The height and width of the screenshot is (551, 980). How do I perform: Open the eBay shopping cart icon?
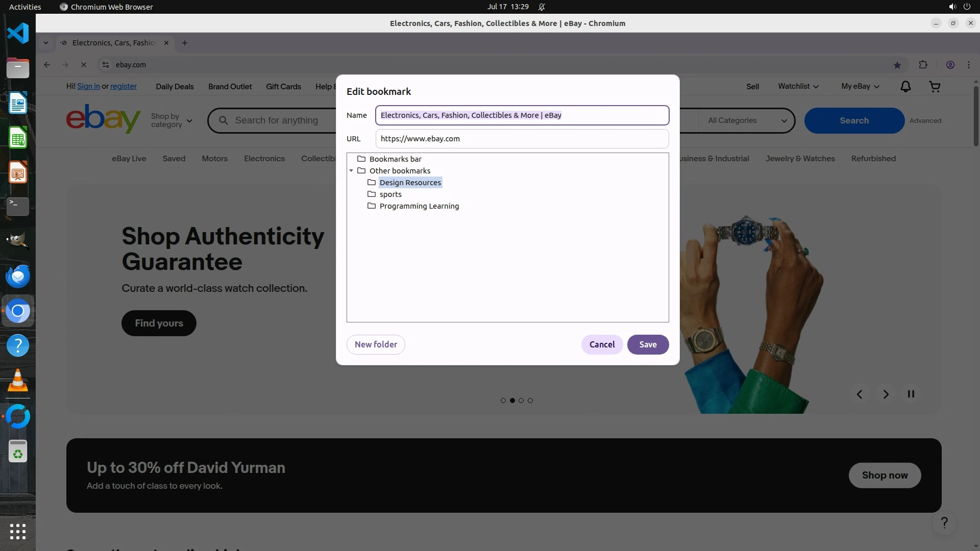pos(935,87)
